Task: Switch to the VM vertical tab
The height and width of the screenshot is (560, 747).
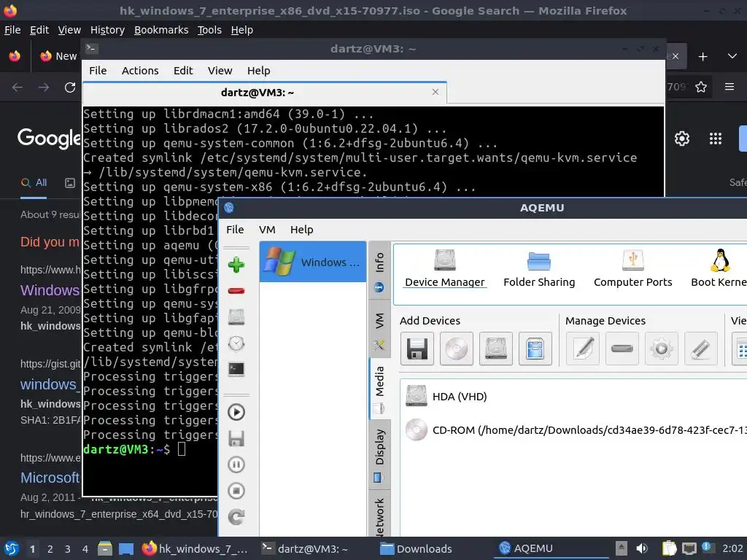Action: point(379,330)
